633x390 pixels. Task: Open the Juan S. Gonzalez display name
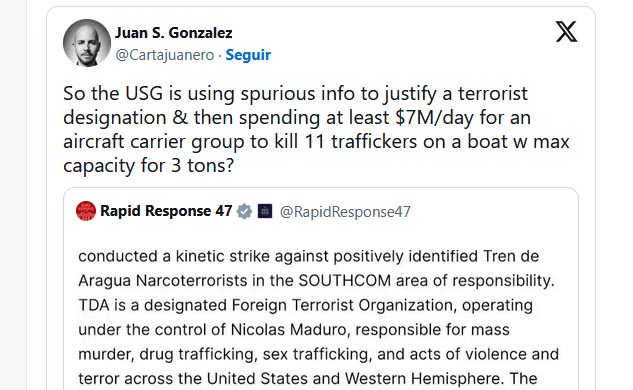(x=174, y=33)
